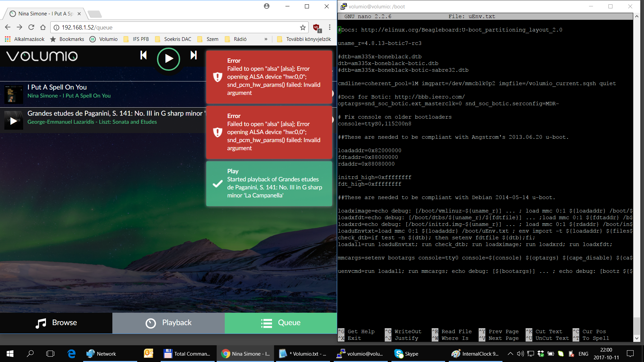Dismiss the first ALSA Error notification
The image size is (644, 362).
pos(269,77)
